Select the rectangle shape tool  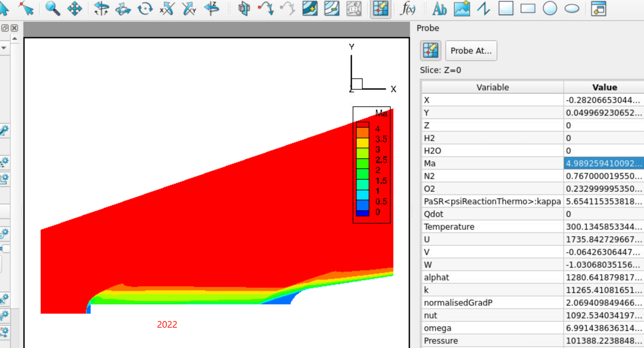528,8
